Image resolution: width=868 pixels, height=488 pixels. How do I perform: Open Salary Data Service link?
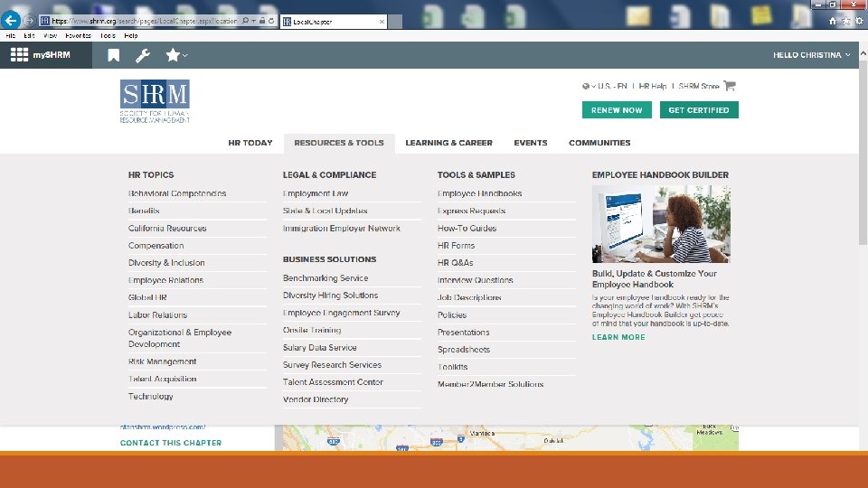320,347
